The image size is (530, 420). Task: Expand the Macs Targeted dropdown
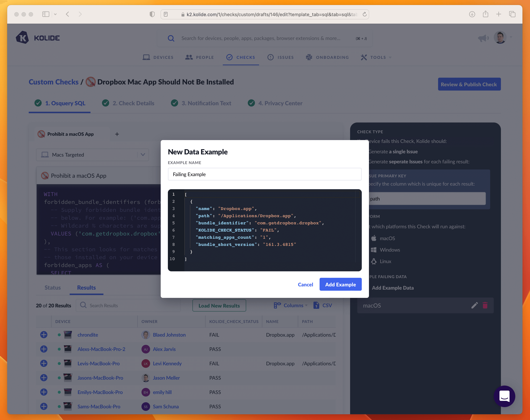(x=143, y=155)
